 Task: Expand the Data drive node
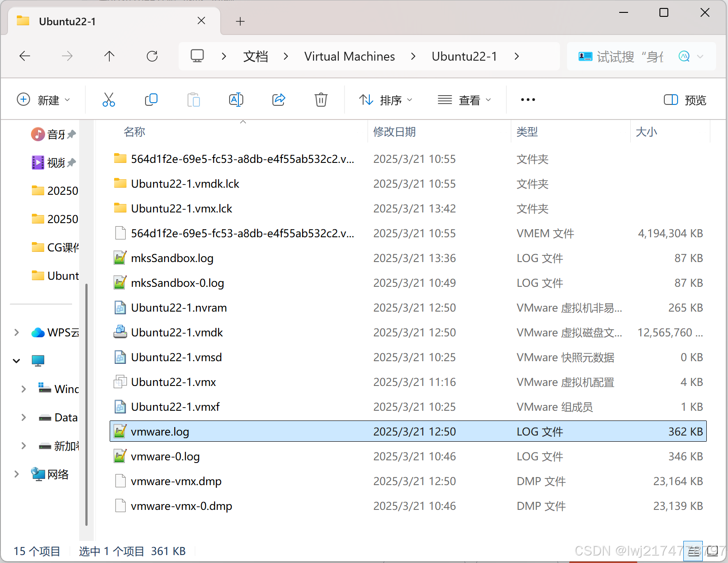[x=23, y=417]
